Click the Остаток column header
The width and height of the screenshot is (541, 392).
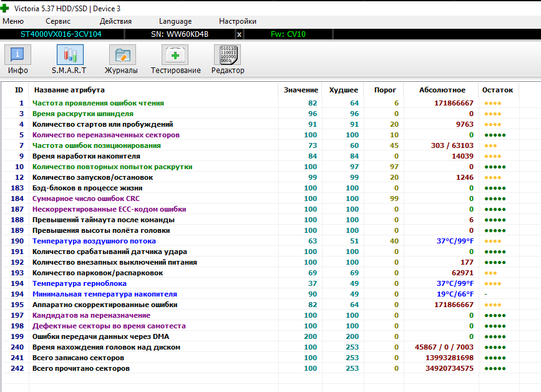click(x=497, y=90)
